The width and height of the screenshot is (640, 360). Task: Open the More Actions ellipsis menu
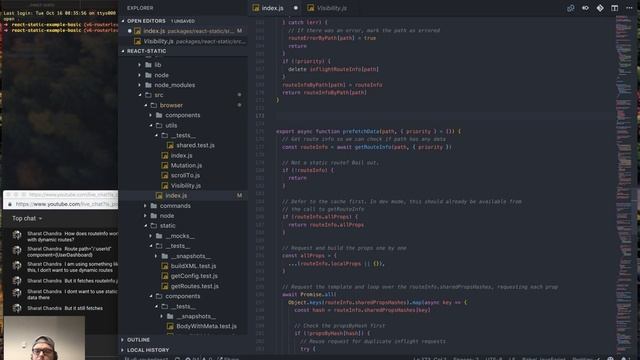point(629,8)
